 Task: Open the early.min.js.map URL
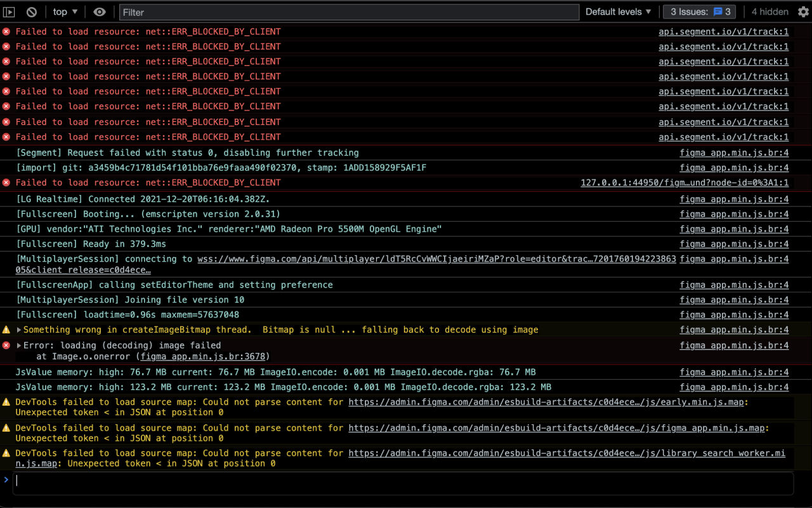[546, 401]
